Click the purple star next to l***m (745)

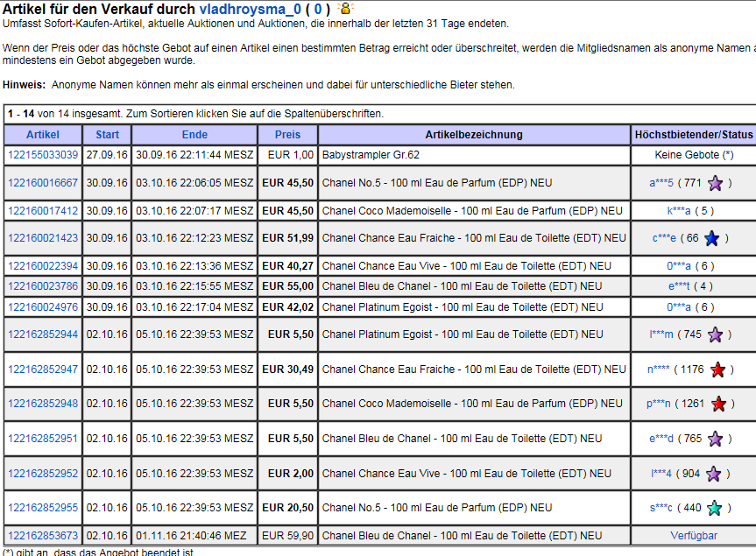point(716,334)
